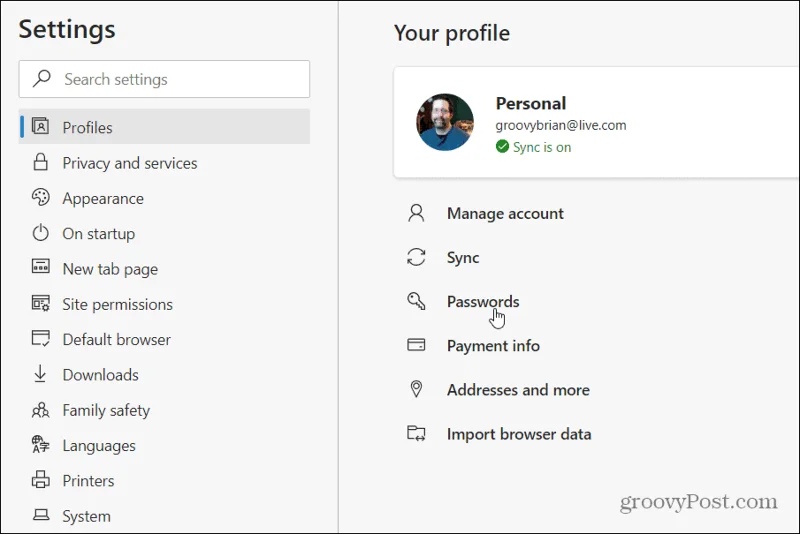Open Downloads settings
Viewport: 800px width, 534px height.
pyautogui.click(x=164, y=374)
